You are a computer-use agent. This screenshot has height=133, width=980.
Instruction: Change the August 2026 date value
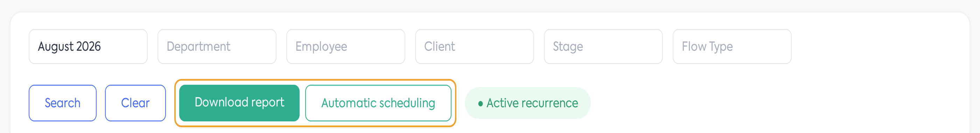pyautogui.click(x=88, y=46)
